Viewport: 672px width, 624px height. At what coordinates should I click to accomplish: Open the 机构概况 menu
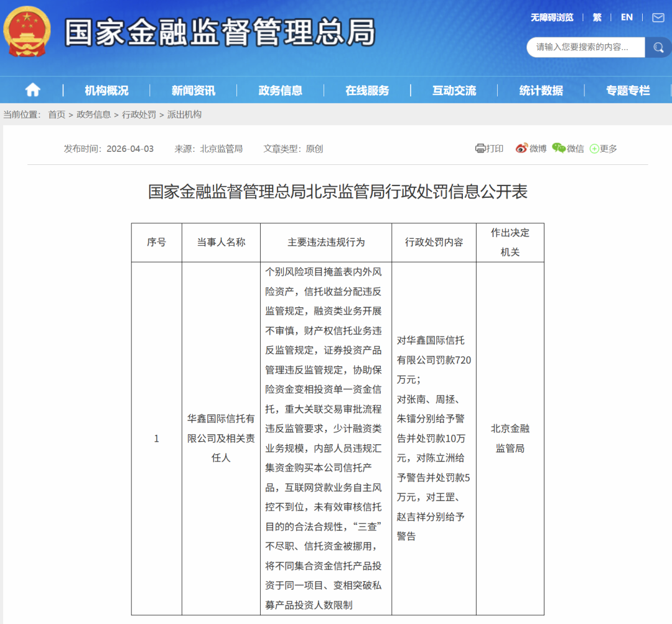(x=106, y=90)
